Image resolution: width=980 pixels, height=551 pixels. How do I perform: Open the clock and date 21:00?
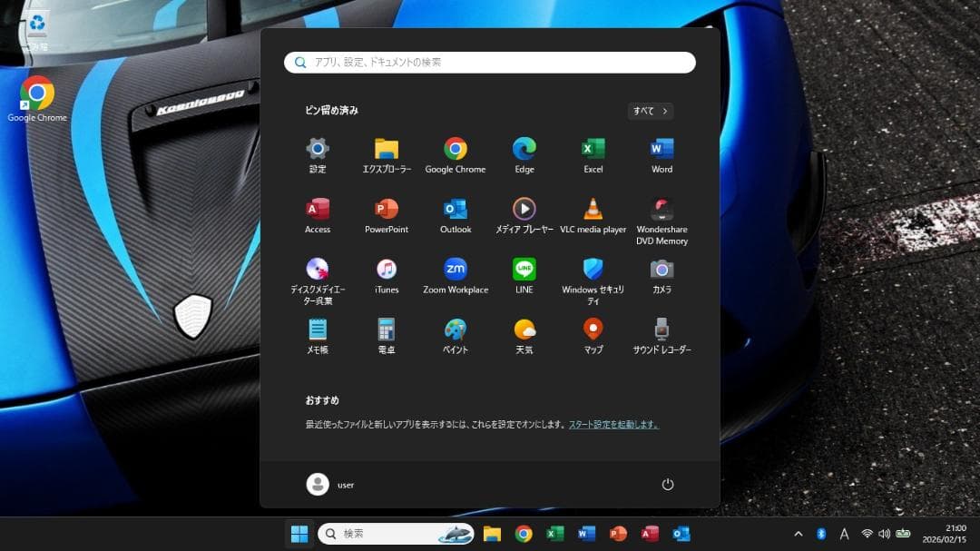[x=944, y=534]
